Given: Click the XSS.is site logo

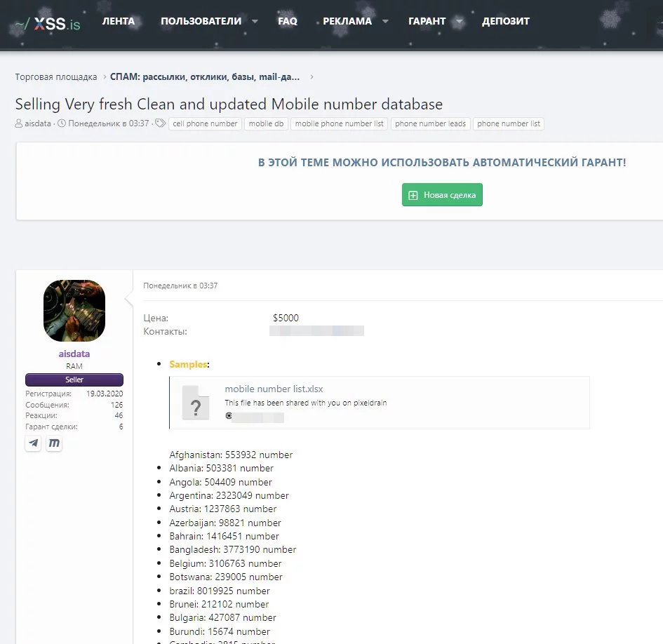Looking at the screenshot, I should tap(47, 23).
